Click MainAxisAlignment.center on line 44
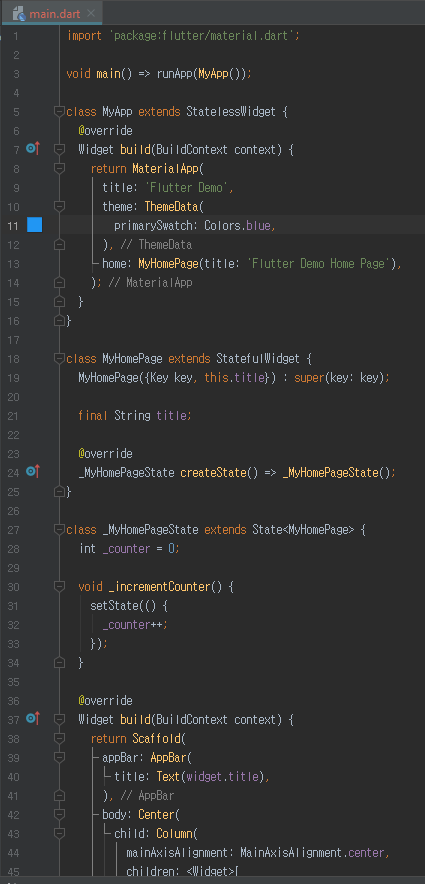 [x=313, y=852]
